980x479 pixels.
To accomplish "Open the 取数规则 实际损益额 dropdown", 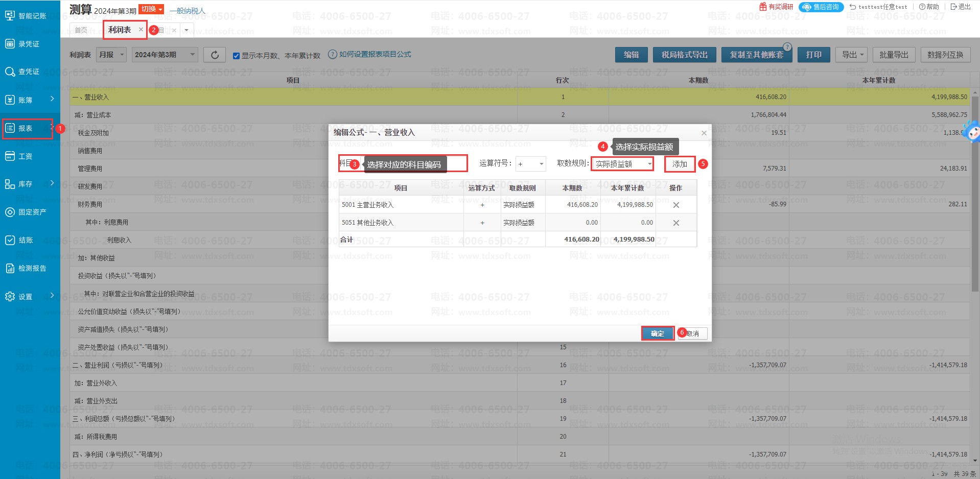I will [x=622, y=164].
